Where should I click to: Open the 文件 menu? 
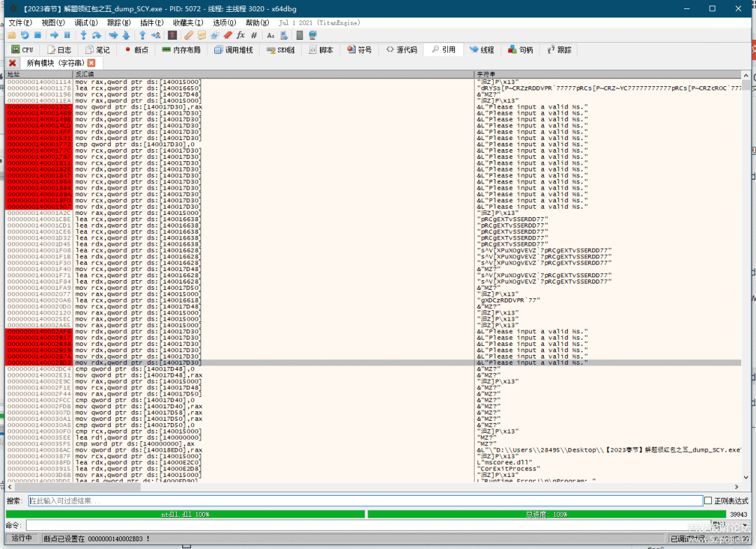pos(20,22)
